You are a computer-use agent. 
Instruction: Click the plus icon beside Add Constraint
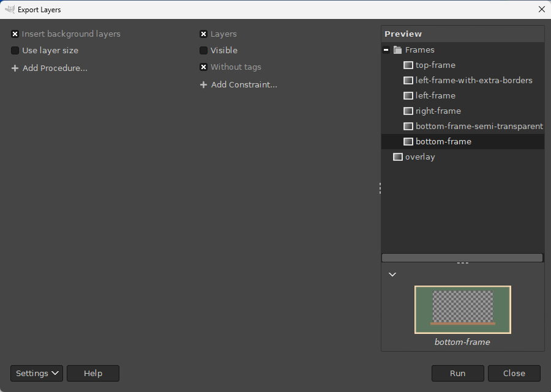click(203, 85)
